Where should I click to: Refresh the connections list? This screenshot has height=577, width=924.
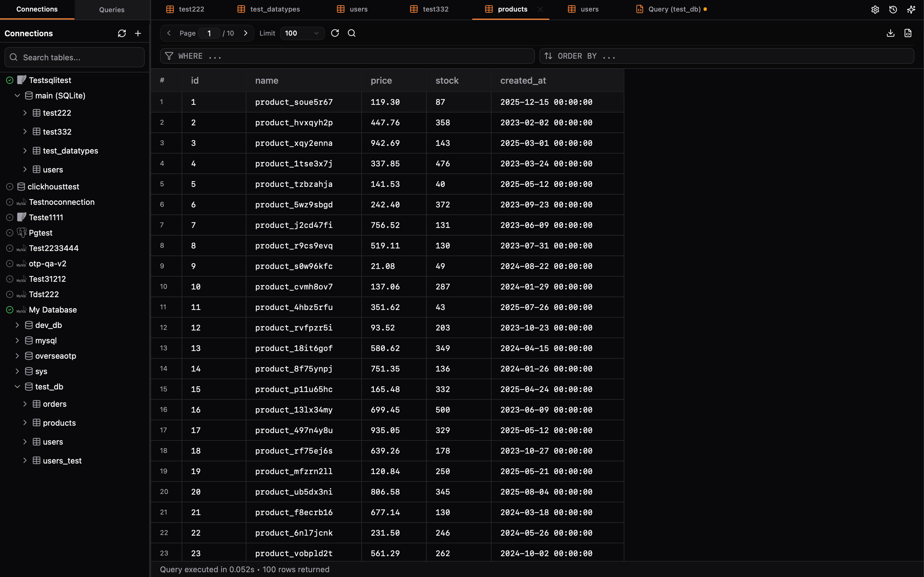click(121, 33)
